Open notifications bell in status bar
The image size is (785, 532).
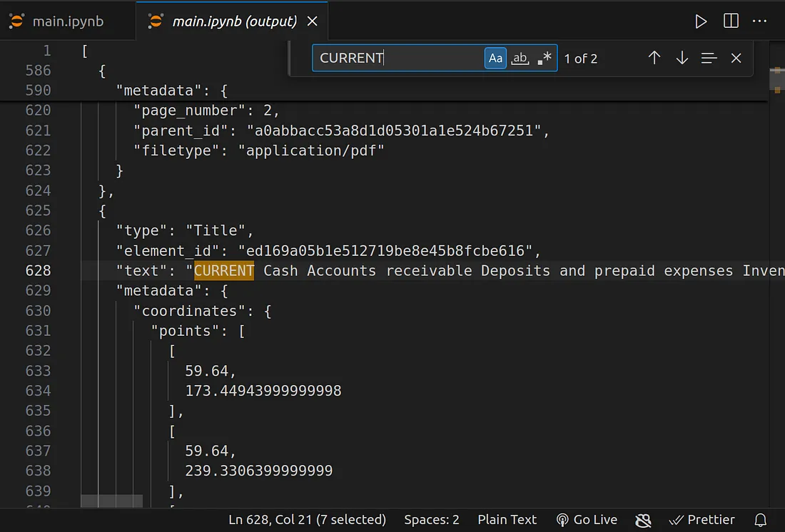click(x=761, y=519)
